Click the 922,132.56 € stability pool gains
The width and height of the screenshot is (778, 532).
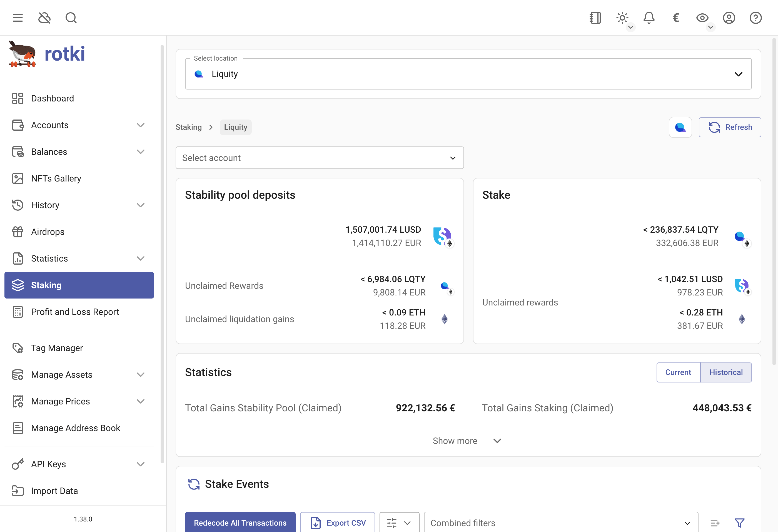(x=425, y=408)
